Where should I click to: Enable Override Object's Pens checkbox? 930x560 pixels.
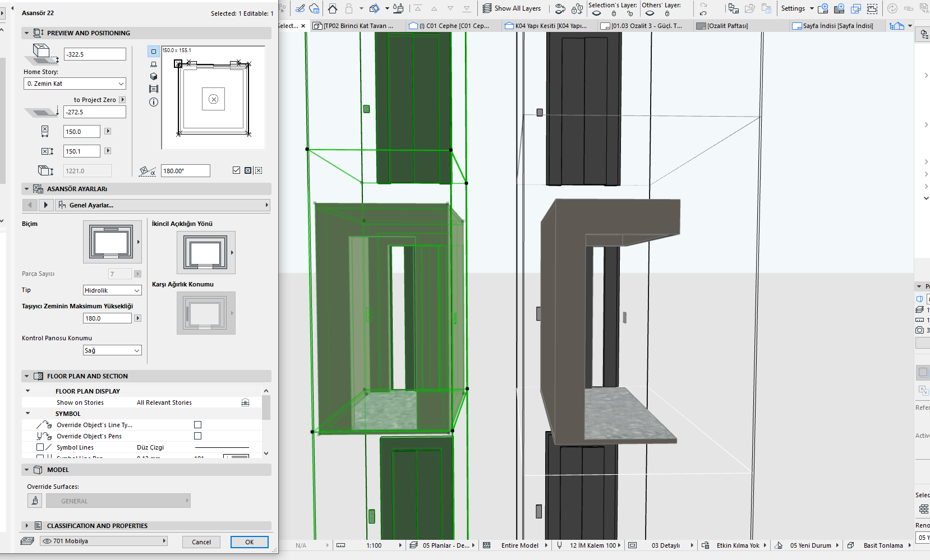point(197,436)
